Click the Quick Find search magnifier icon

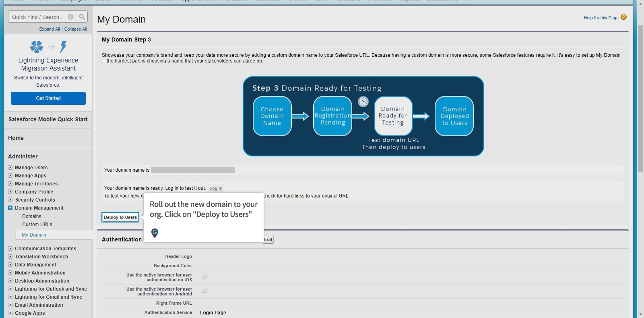(x=82, y=17)
